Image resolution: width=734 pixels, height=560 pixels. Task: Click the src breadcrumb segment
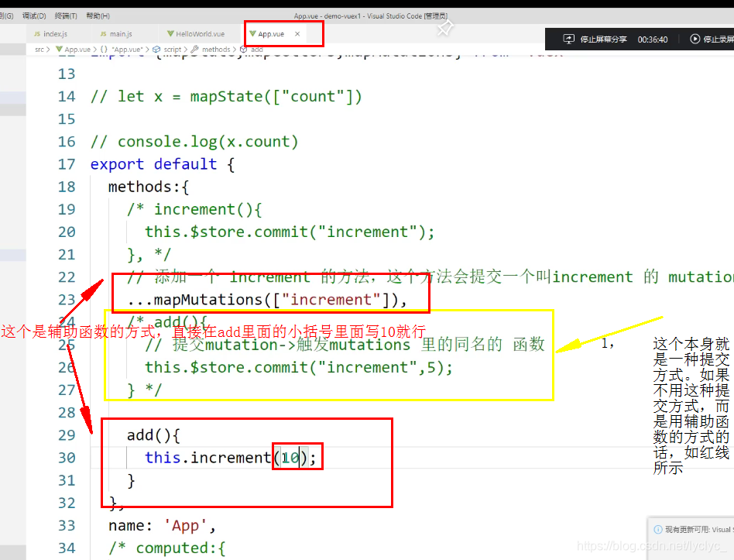(39, 49)
